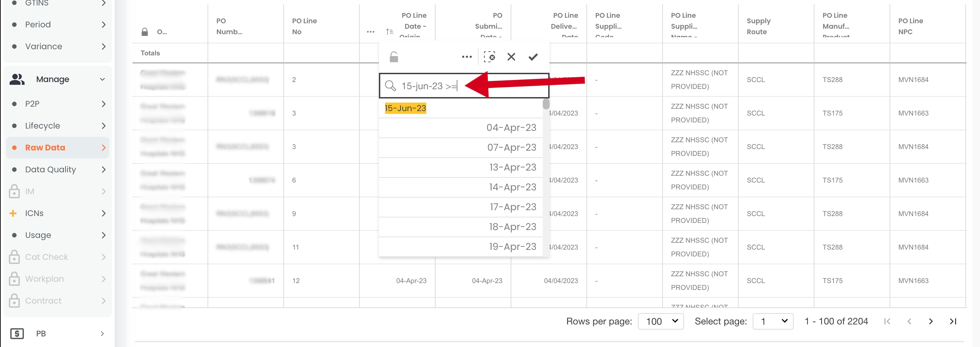
Task: Click the clear selections icon in popup
Action: click(489, 57)
